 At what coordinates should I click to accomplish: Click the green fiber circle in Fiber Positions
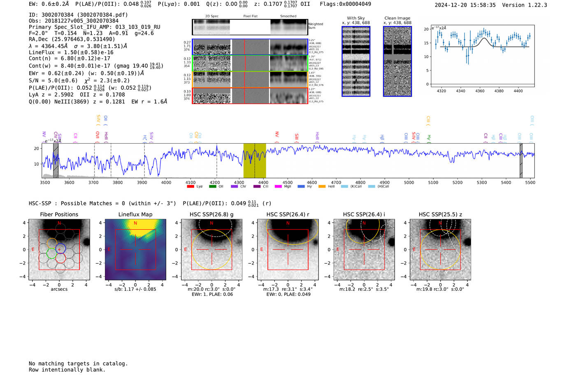tap(51, 253)
